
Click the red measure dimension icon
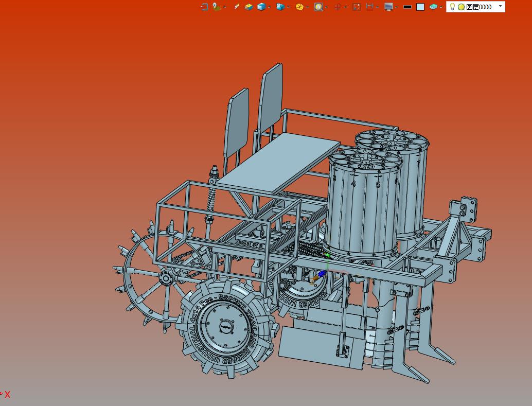pos(369,7)
